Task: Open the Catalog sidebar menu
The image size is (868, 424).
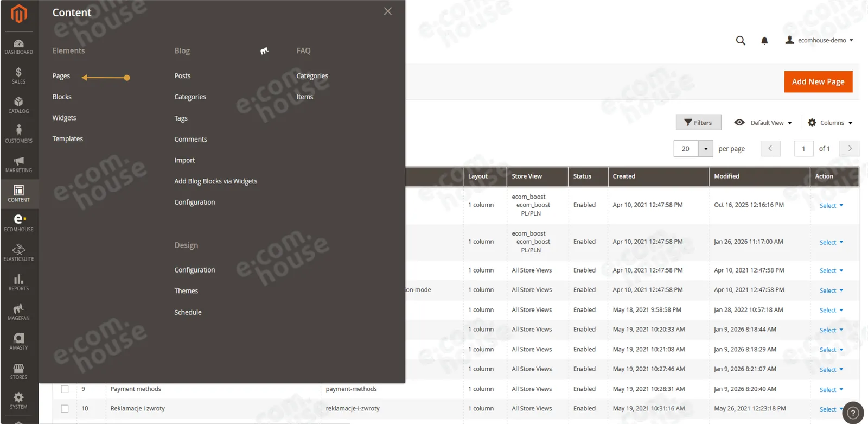Action: [19, 105]
